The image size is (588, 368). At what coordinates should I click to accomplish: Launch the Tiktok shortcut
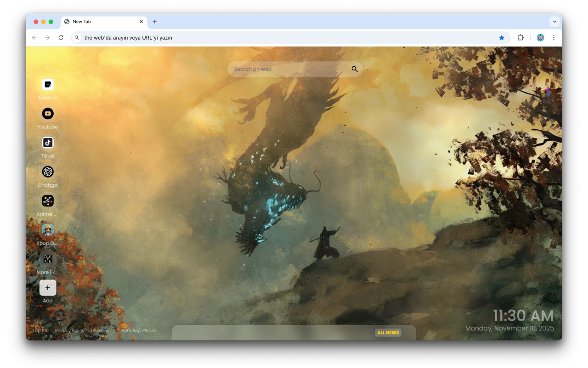coord(48,143)
